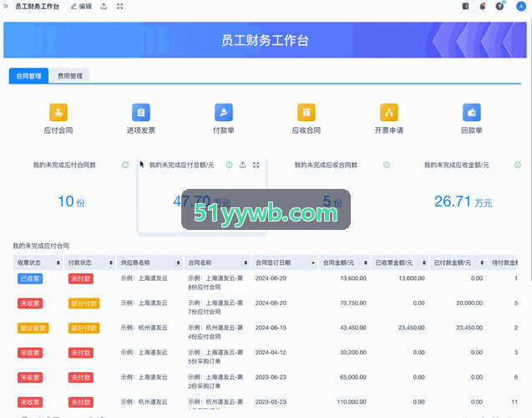Sort by 合同名称 column
The image size is (532, 418).
point(246,263)
